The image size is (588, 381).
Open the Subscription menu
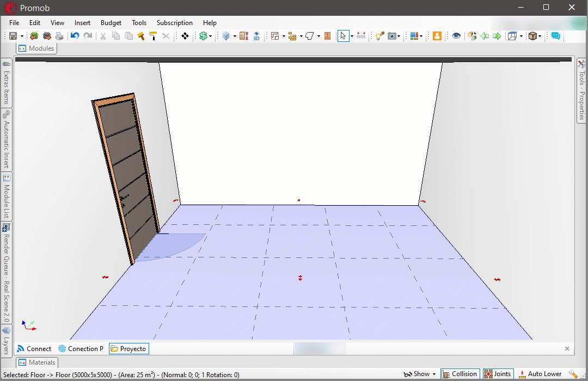coord(175,23)
